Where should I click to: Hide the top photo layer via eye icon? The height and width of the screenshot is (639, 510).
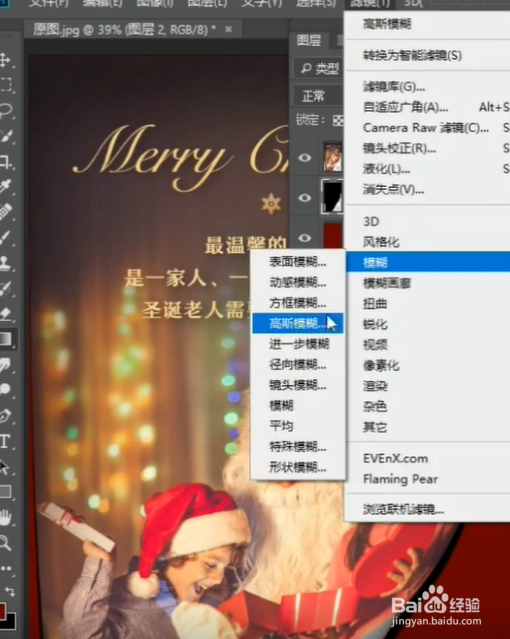click(305, 157)
